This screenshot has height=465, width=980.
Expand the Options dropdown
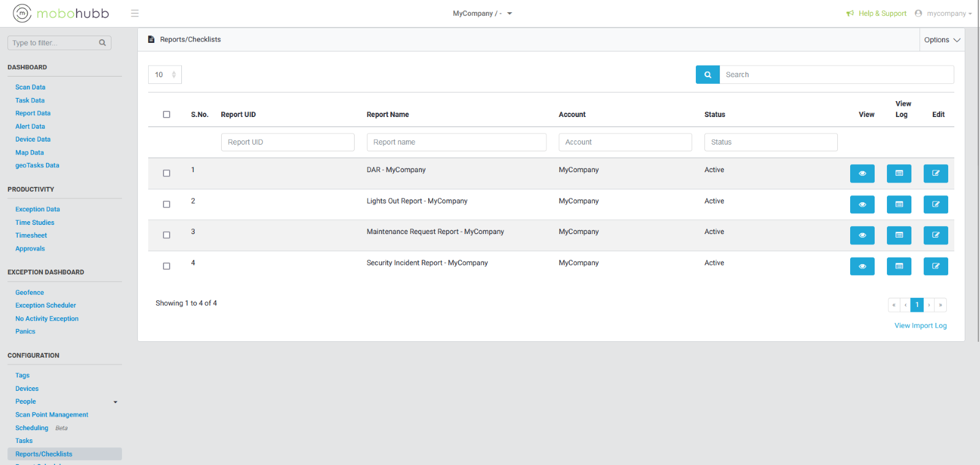click(x=941, y=40)
